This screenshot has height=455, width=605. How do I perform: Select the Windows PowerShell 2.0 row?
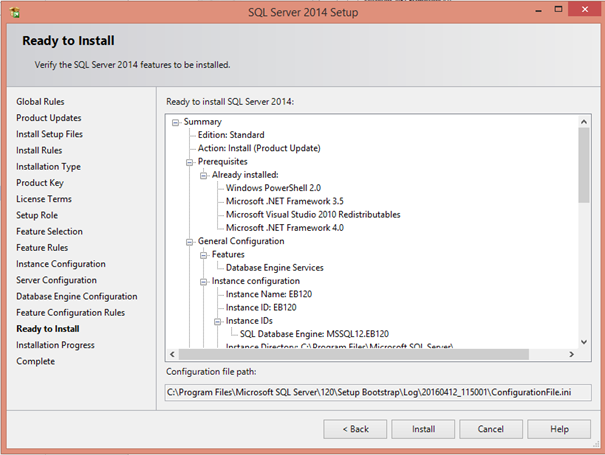tap(273, 188)
